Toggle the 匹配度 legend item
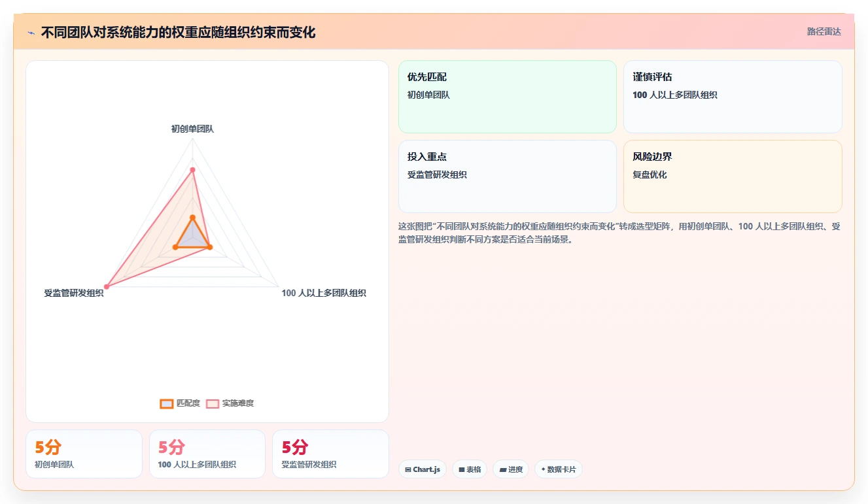The height and width of the screenshot is (504, 868). click(180, 403)
